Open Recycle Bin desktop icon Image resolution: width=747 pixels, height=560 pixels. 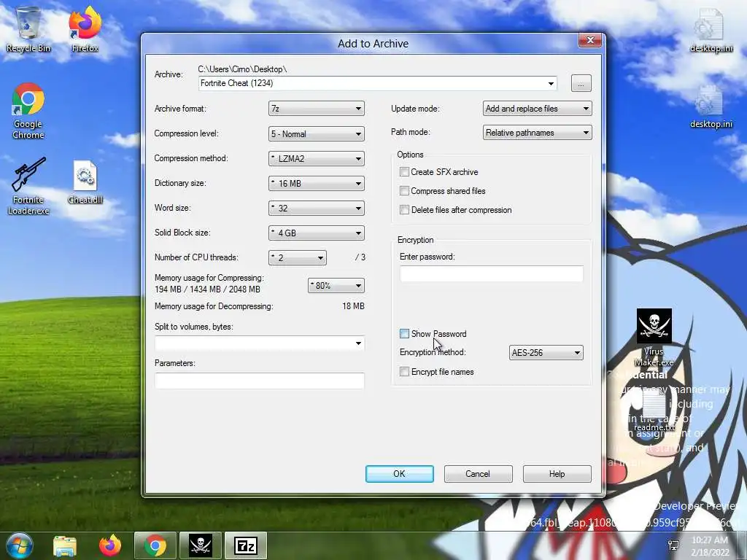pyautogui.click(x=28, y=28)
